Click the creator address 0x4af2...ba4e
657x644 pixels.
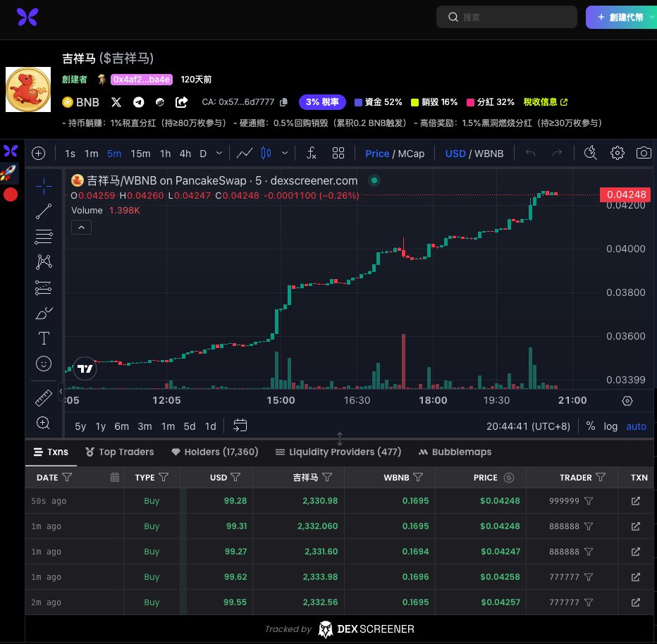coord(142,80)
